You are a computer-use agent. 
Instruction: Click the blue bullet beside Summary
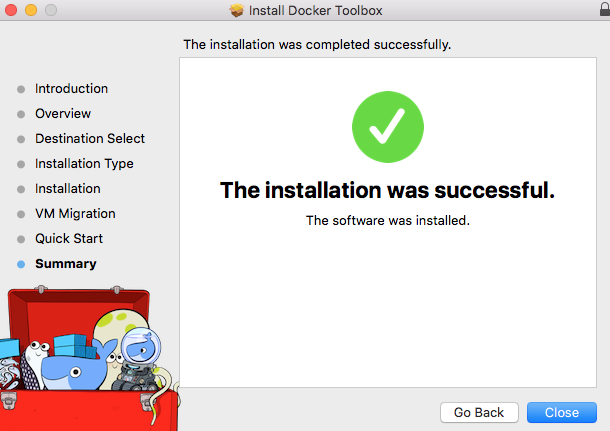[20, 264]
